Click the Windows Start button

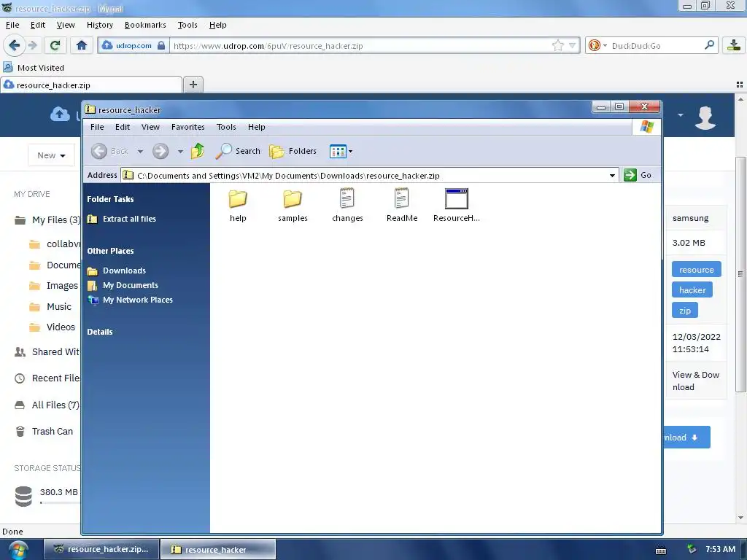(18, 550)
